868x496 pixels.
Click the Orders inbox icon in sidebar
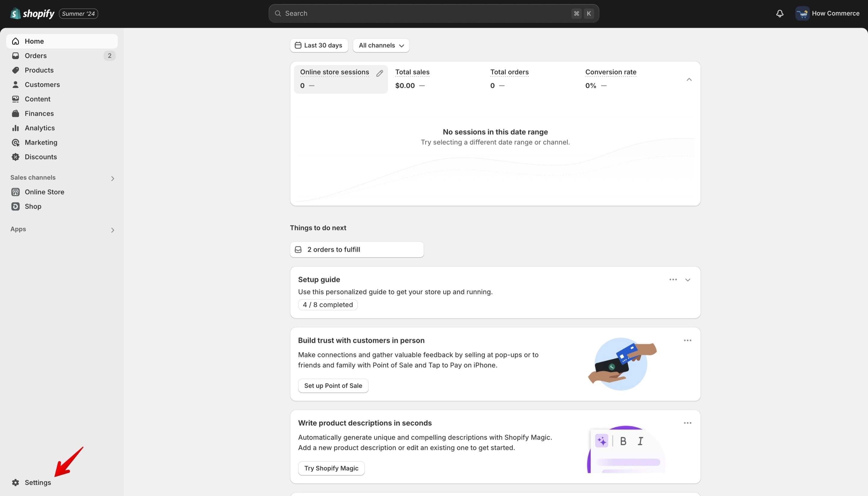pyautogui.click(x=15, y=55)
